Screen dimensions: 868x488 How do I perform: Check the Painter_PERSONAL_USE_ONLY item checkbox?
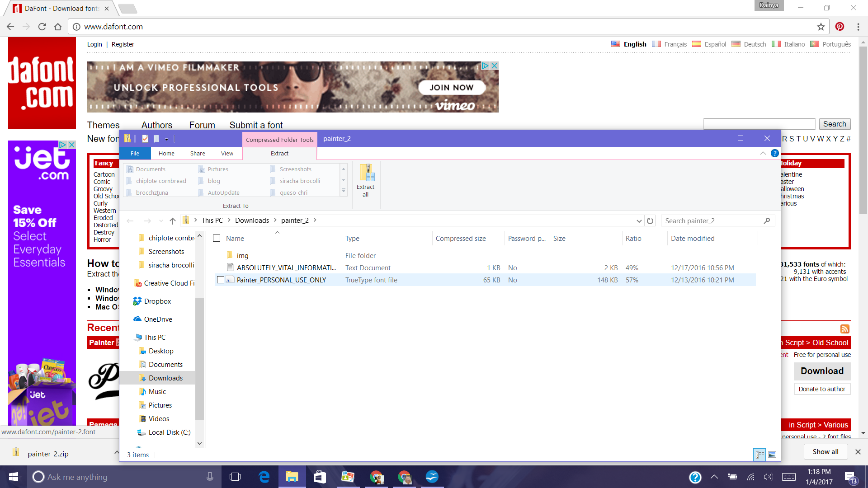tap(221, 280)
